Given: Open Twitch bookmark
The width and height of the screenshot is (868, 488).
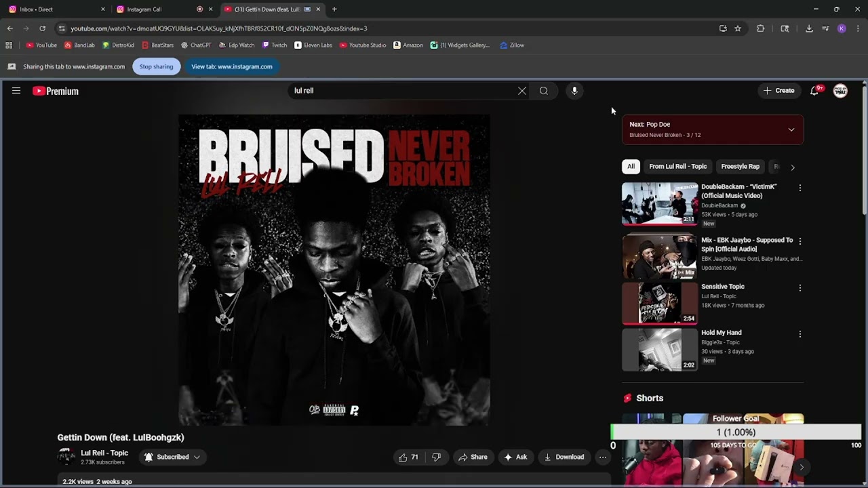Looking at the screenshot, I should [274, 45].
